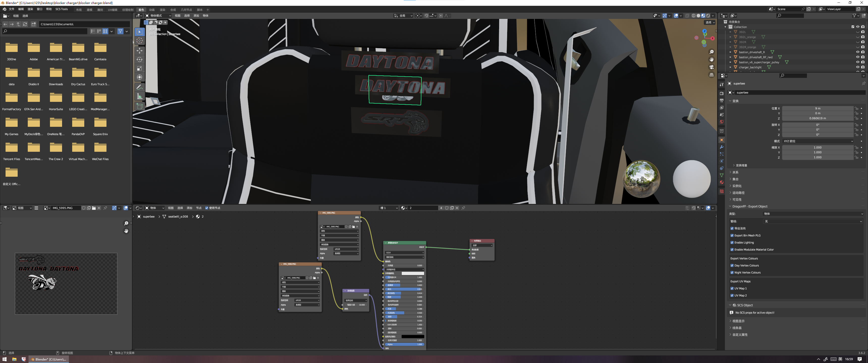Toggle 使用节点 checkbox in node editor
868x363 pixels.
(207, 208)
